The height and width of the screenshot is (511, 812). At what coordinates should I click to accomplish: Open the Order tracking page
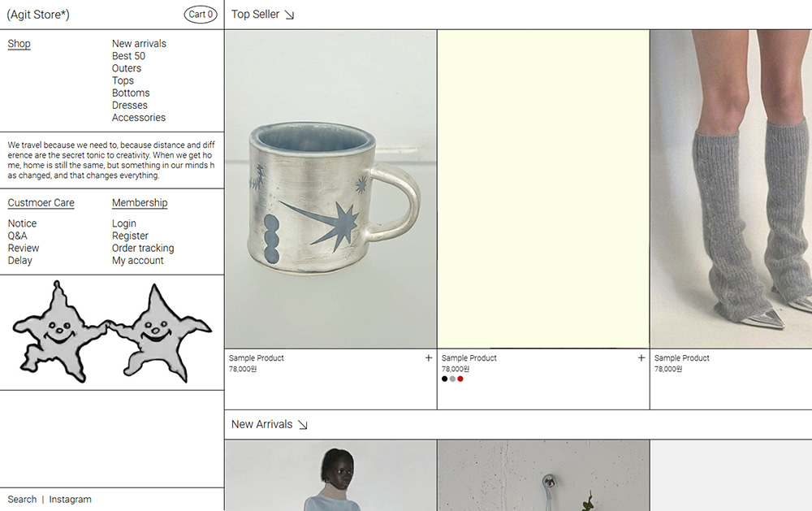click(143, 249)
